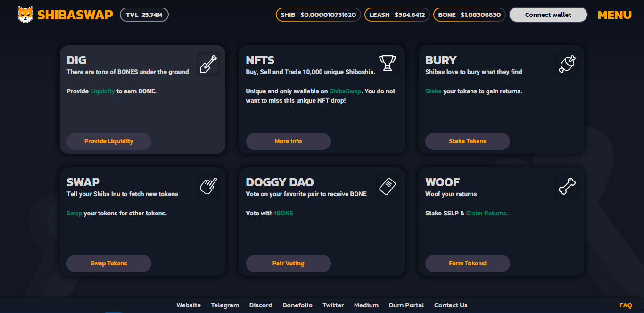
Task: Click the trophy icon on NFTS card
Action: point(388,63)
